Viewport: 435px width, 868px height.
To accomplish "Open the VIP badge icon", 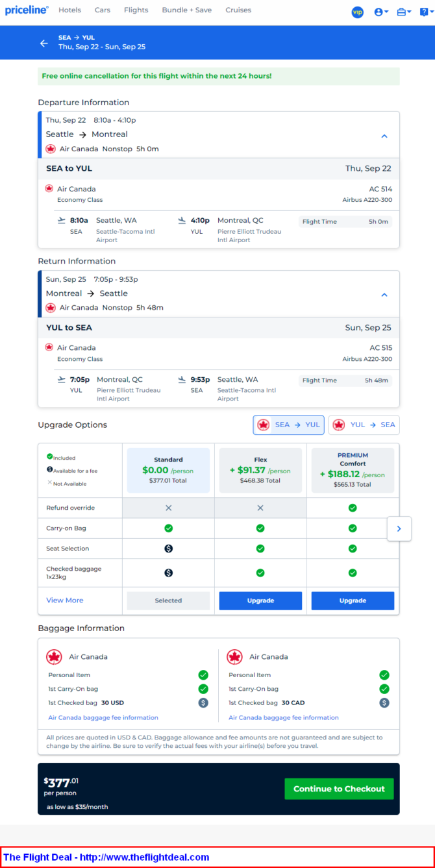I will click(357, 12).
